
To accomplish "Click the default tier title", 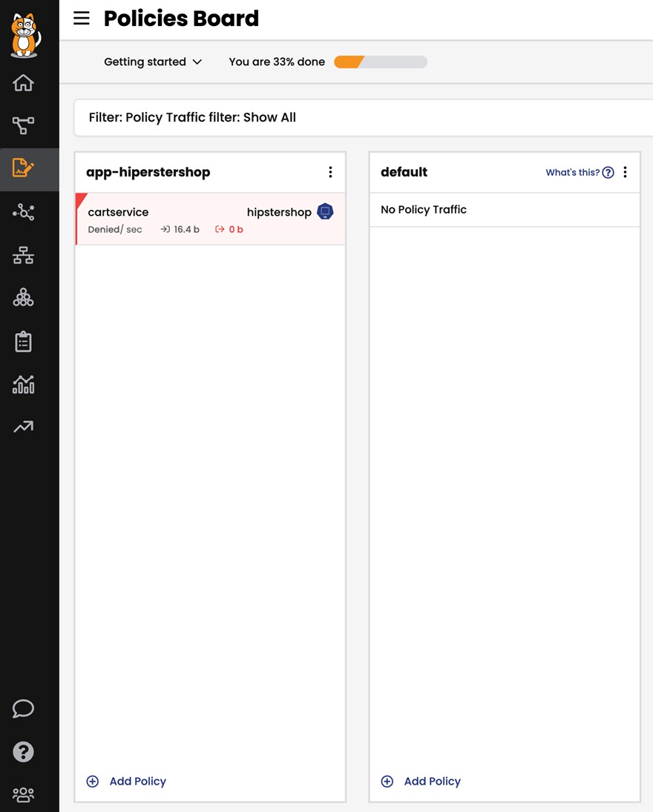I will pyautogui.click(x=404, y=172).
